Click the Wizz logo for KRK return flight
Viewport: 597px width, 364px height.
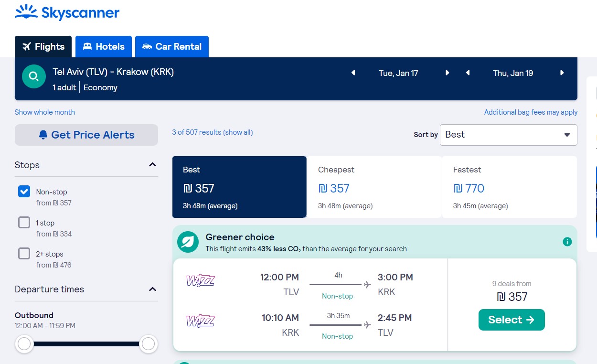tap(201, 321)
